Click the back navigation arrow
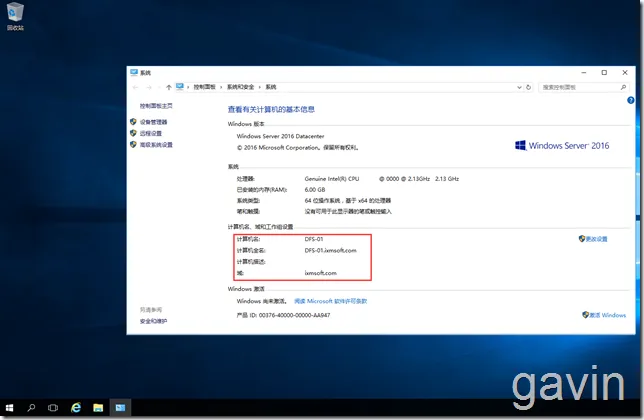This screenshot has height=420, width=644. (x=136, y=87)
